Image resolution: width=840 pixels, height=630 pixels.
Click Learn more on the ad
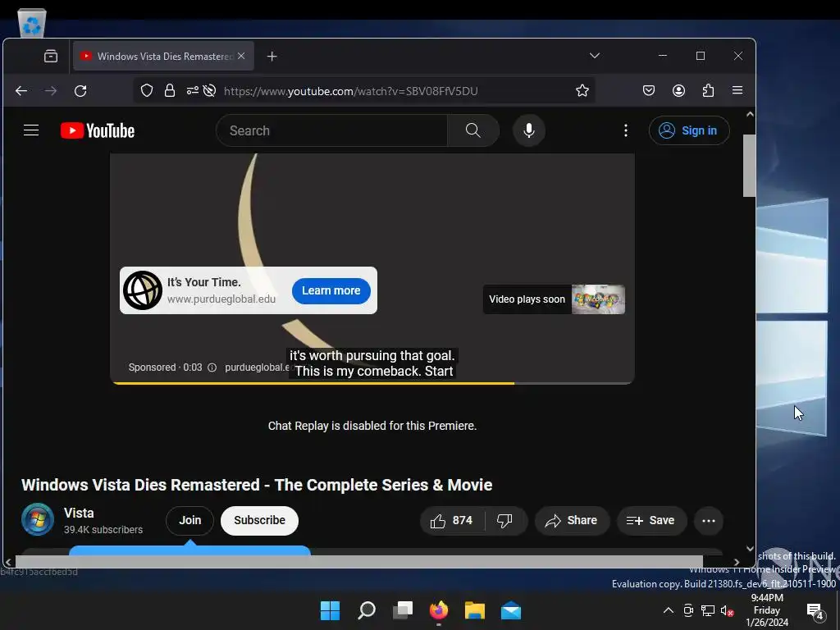(x=331, y=290)
